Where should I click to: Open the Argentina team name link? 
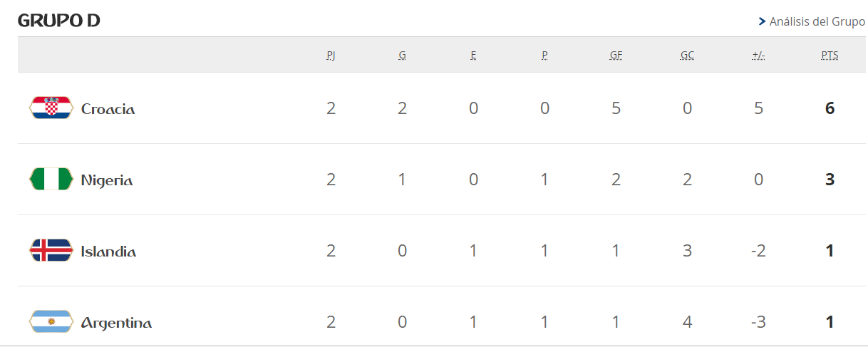116,323
